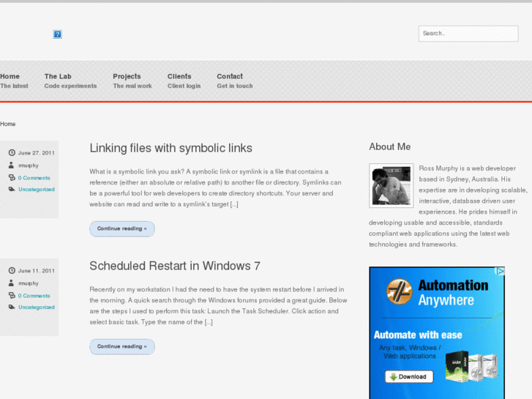Click the AdChoices icon on the ad
Image resolution: width=532 pixels, height=399 pixels.
coord(500,272)
